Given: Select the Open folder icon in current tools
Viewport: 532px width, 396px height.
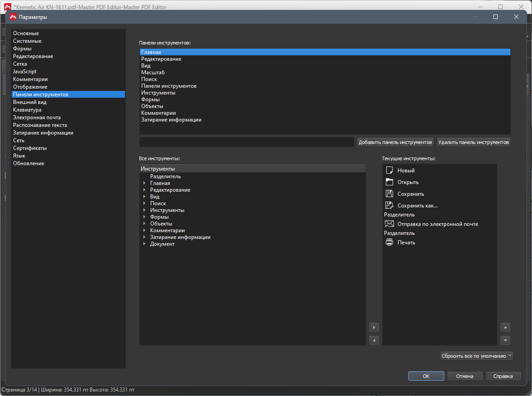Looking at the screenshot, I should (x=389, y=182).
